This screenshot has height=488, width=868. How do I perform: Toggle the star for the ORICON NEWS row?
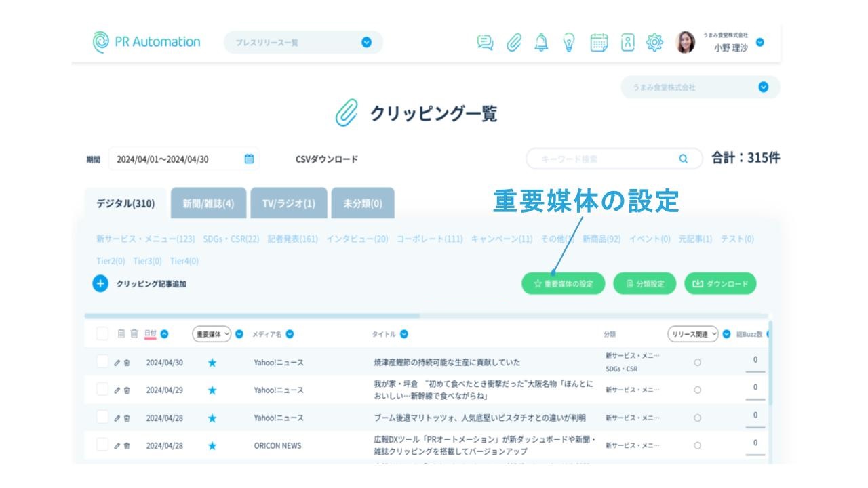[212, 446]
